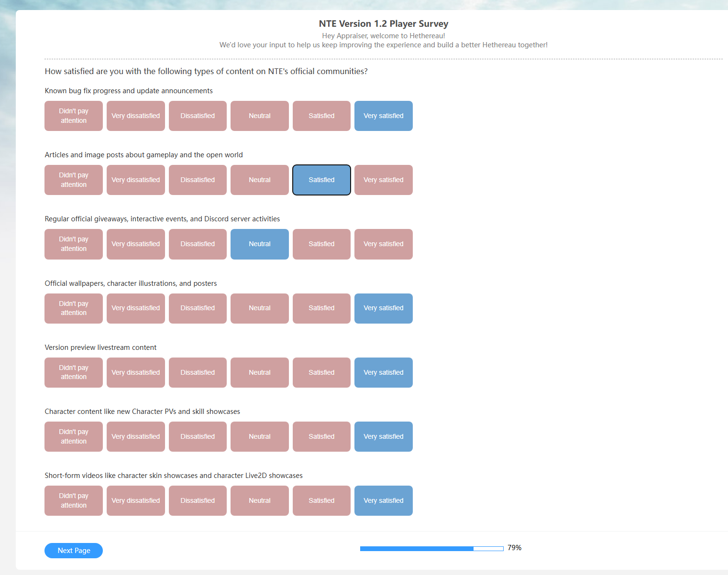Mark gameplay articles as 'Dissatisfied'

click(198, 180)
